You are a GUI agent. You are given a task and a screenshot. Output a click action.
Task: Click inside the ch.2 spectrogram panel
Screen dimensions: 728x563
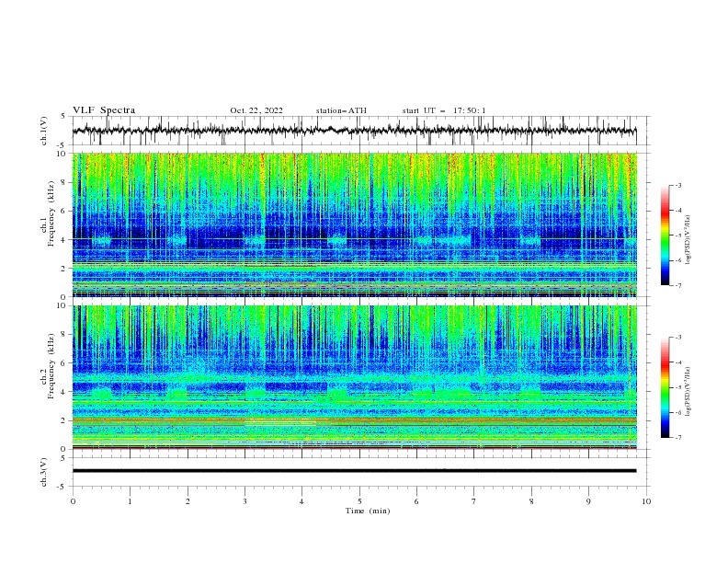pyautogui.click(x=354, y=377)
